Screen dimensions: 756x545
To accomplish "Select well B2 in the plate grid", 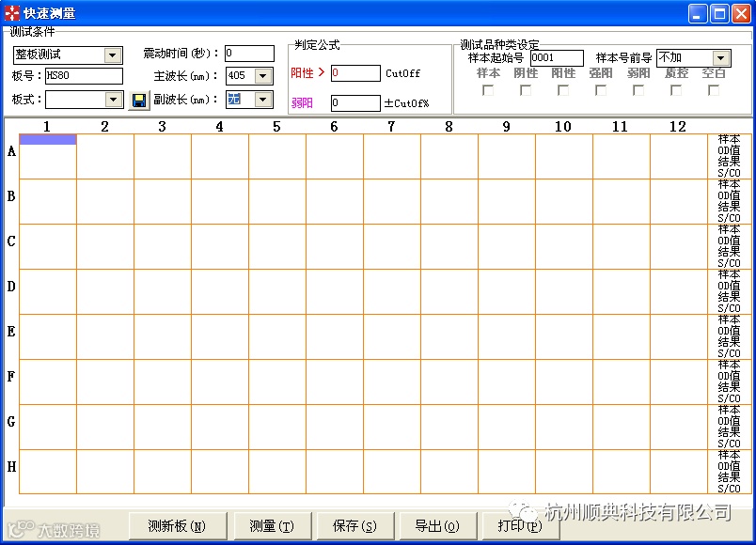I will (x=105, y=201).
